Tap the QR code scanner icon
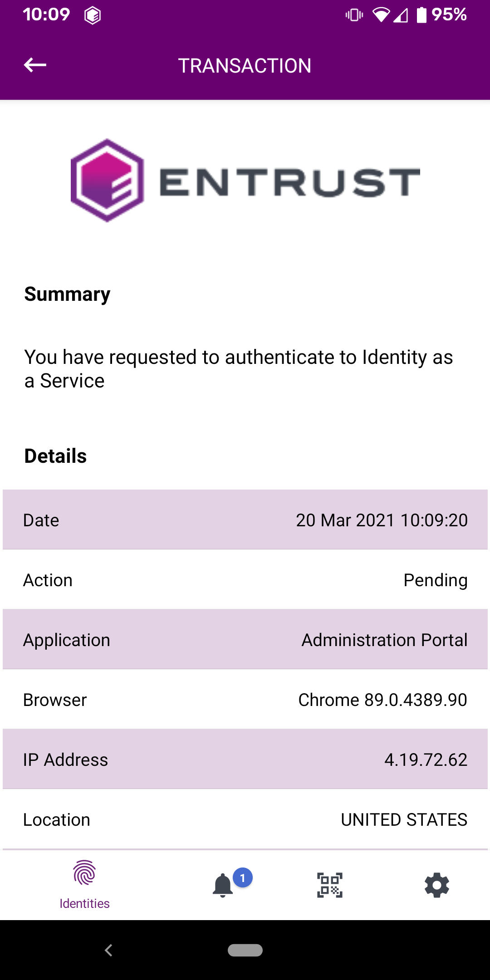 click(330, 885)
